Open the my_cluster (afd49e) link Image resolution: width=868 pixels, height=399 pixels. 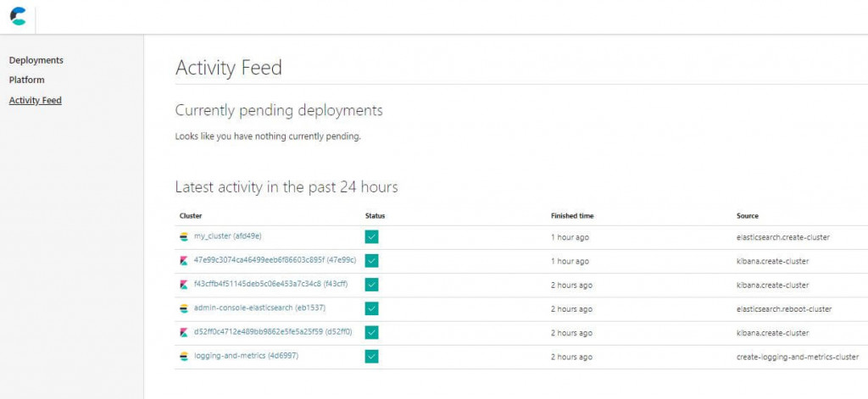click(x=227, y=236)
